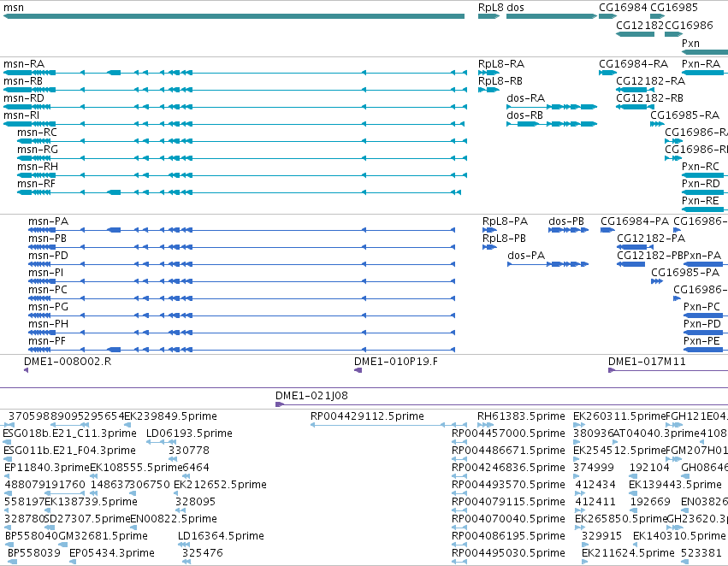Click the msn-RA transcript label
The height and width of the screenshot is (566, 728).
point(24,64)
